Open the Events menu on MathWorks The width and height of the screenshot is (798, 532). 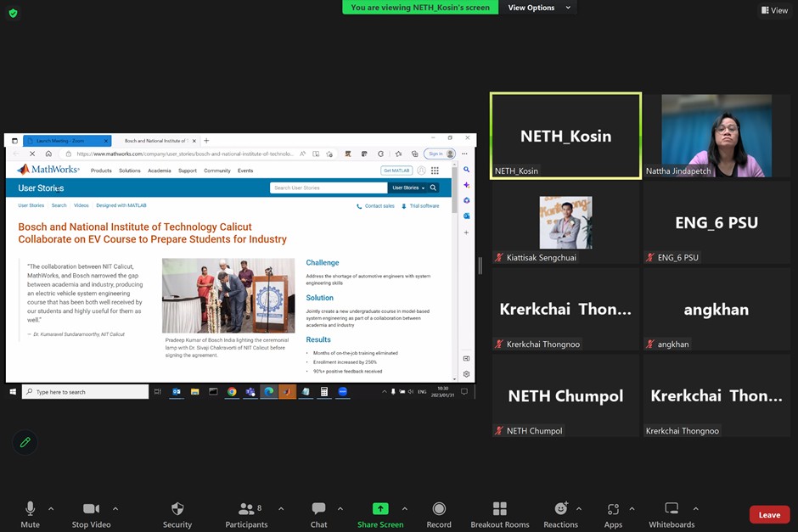245,171
